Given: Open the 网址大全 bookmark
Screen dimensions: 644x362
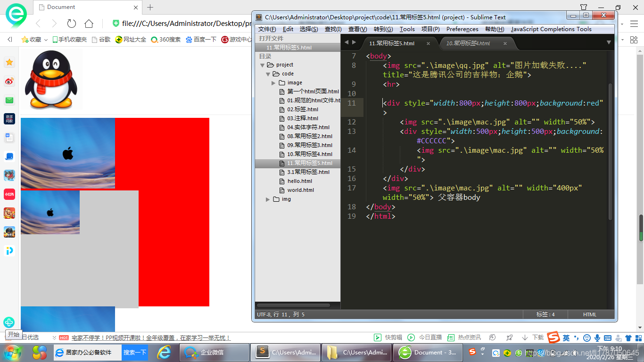Looking at the screenshot, I should coord(131,40).
